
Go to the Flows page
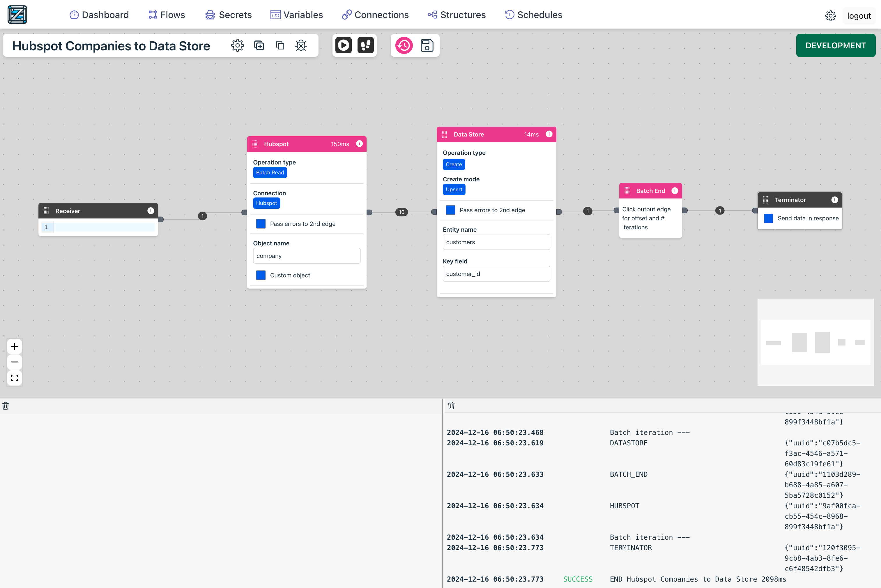click(167, 15)
